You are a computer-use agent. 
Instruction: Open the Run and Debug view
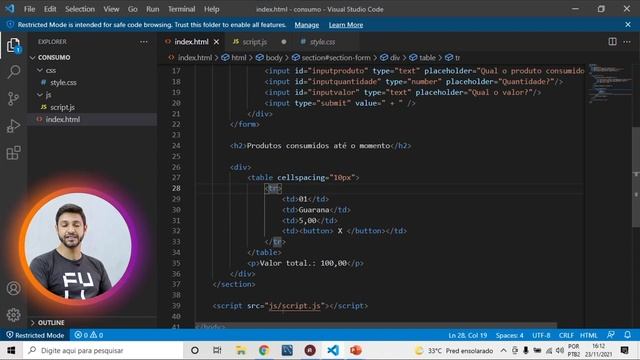pos(13,126)
